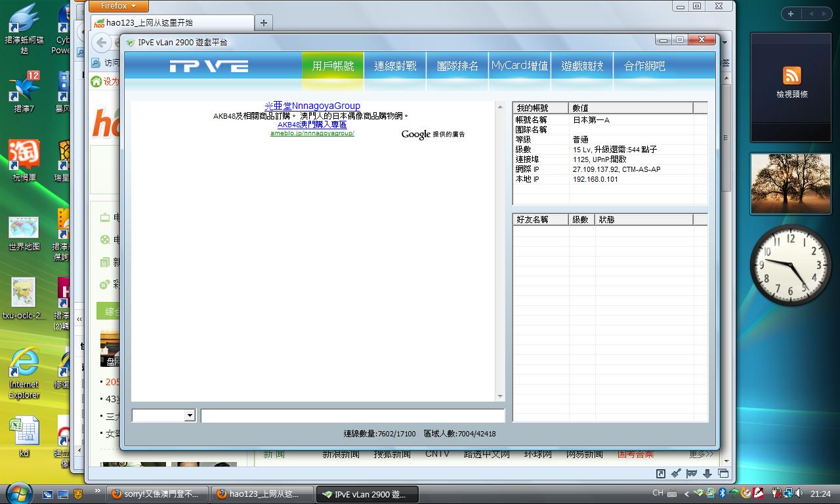Open the volume speaker tray icon

click(x=798, y=493)
